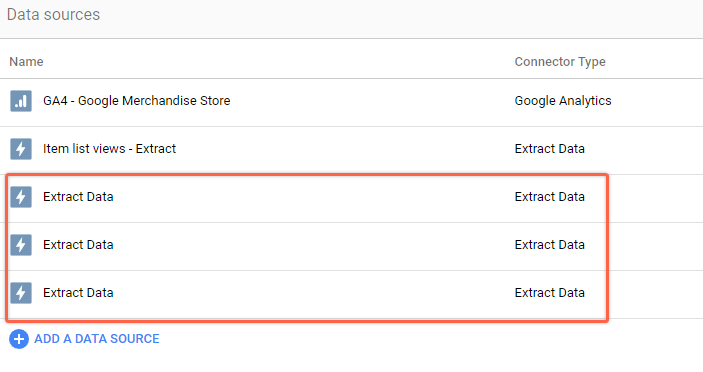Viewport: 703px width, 372px height.
Task: Select the third Extract Data source name
Action: click(x=78, y=293)
